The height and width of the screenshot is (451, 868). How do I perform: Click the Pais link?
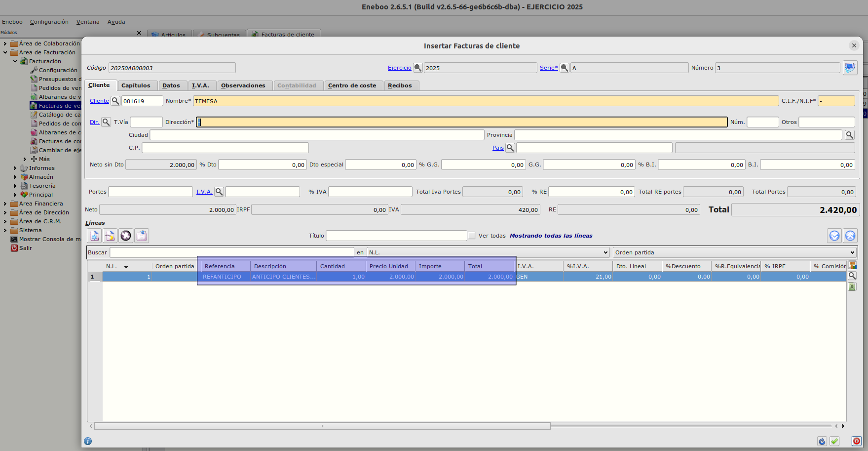tap(498, 148)
